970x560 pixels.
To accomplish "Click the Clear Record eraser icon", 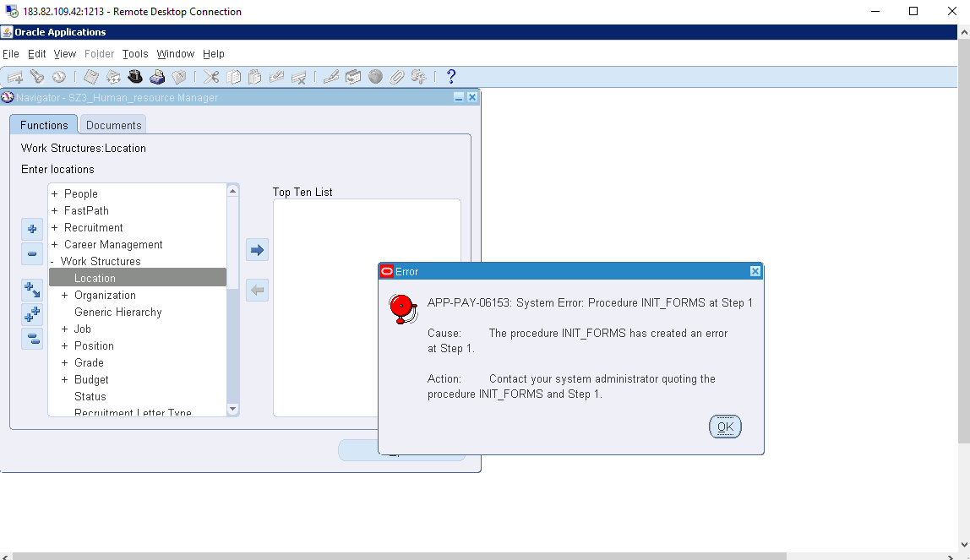I will point(276,77).
